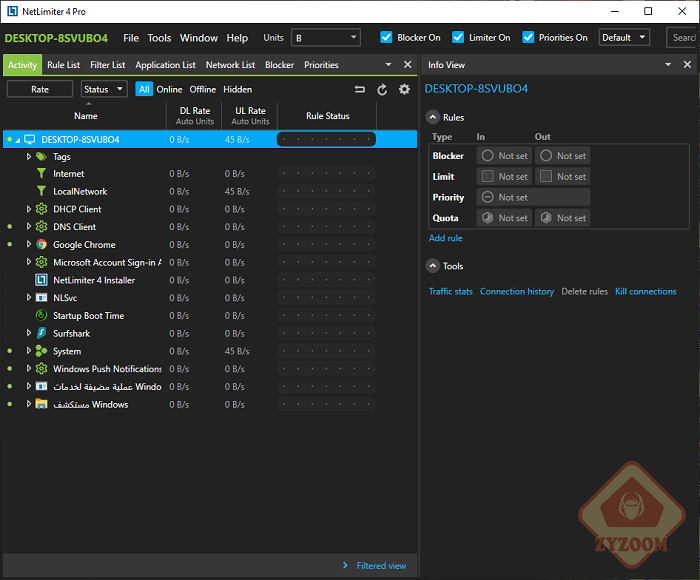Open the Tools menu
This screenshot has width=700, height=580.
[x=159, y=38]
